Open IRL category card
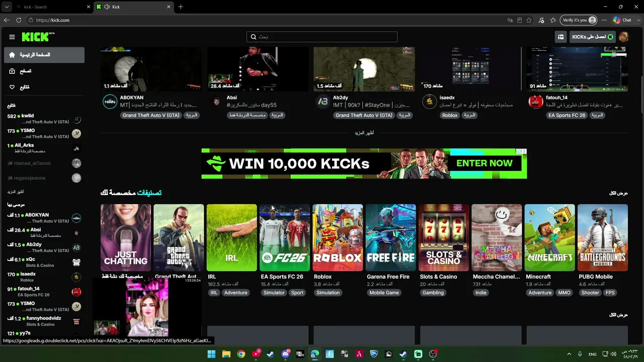Viewport: 644px width, 362px height. point(231,238)
